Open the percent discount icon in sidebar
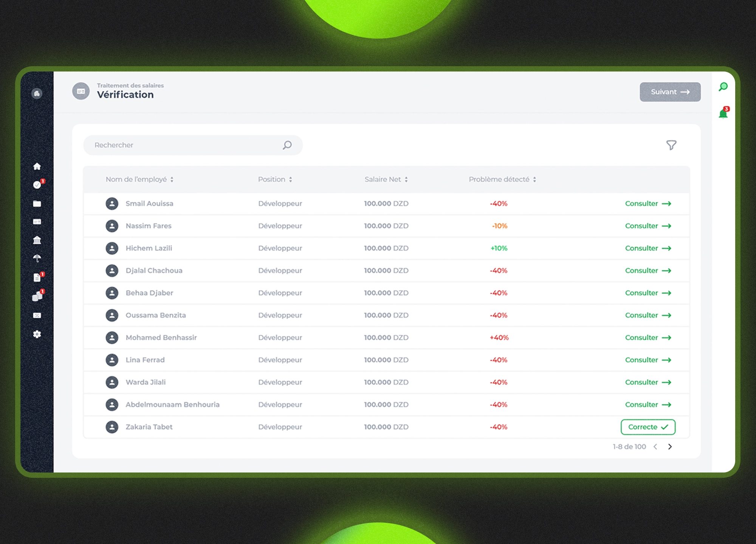The image size is (756, 544). coord(37,316)
